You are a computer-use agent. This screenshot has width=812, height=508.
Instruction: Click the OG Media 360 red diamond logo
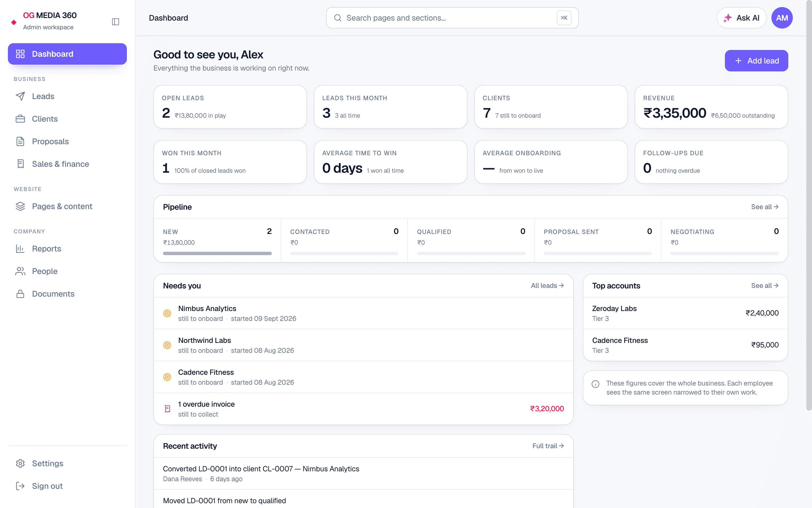[x=14, y=22]
